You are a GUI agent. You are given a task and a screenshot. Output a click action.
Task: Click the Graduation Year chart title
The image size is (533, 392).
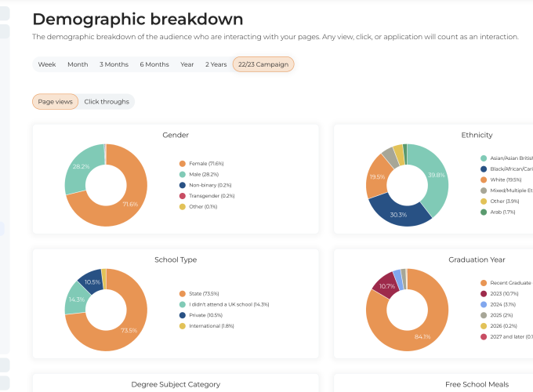tap(477, 260)
